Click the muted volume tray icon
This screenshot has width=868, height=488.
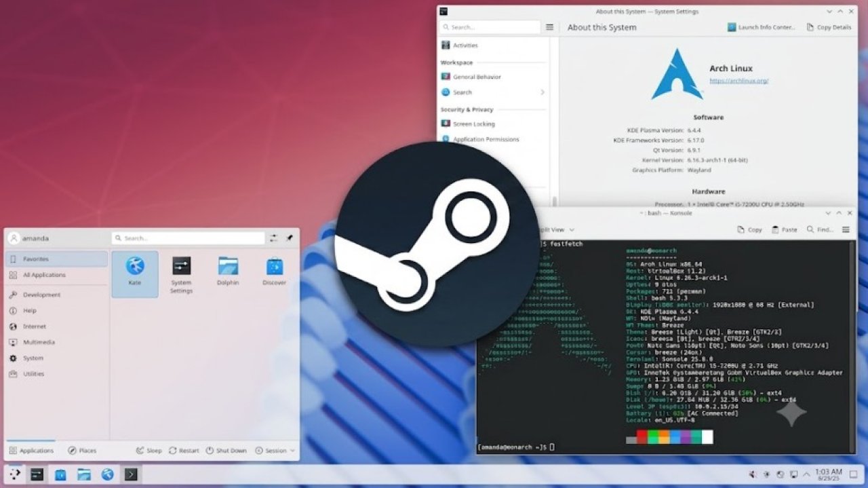coord(753,474)
